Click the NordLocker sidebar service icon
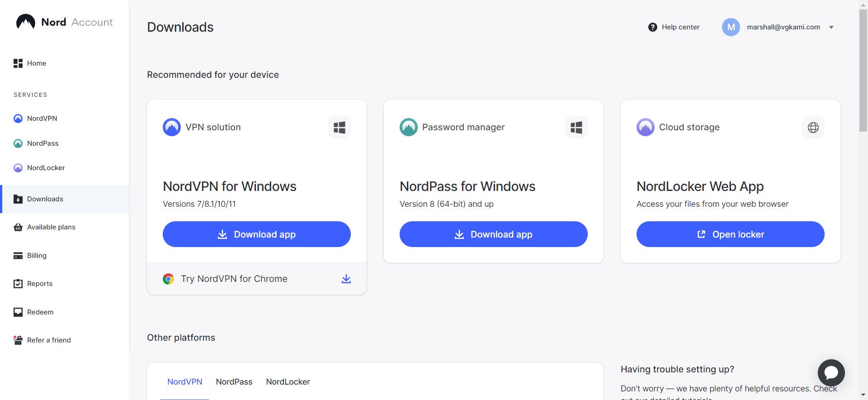This screenshot has height=400, width=868. (x=18, y=168)
